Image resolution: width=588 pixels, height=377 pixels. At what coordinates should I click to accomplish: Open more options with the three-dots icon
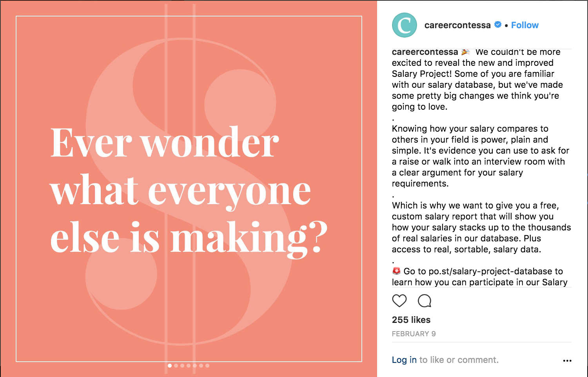coord(568,360)
